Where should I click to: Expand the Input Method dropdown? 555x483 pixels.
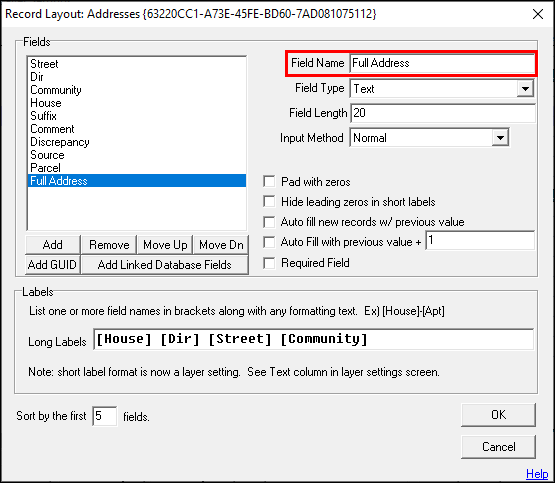coord(500,138)
